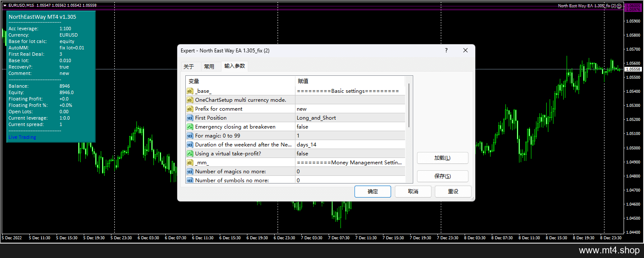Click the 取消 button
This screenshot has width=644, height=258.
413,192
